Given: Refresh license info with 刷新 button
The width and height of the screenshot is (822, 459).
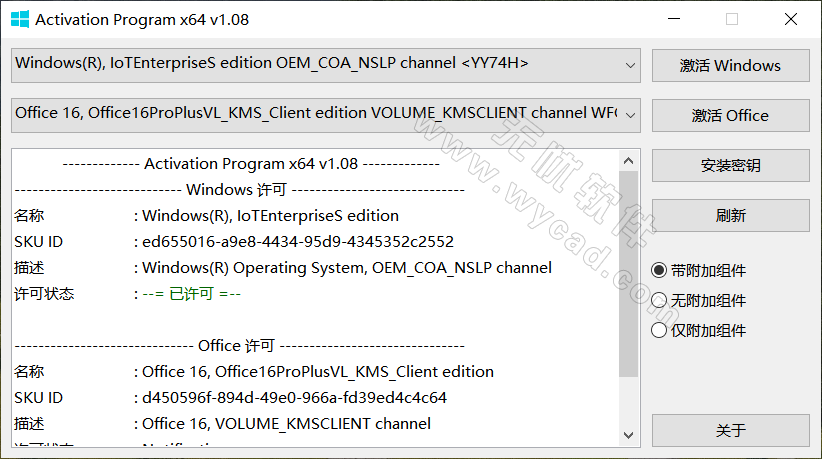Looking at the screenshot, I should pos(730,215).
